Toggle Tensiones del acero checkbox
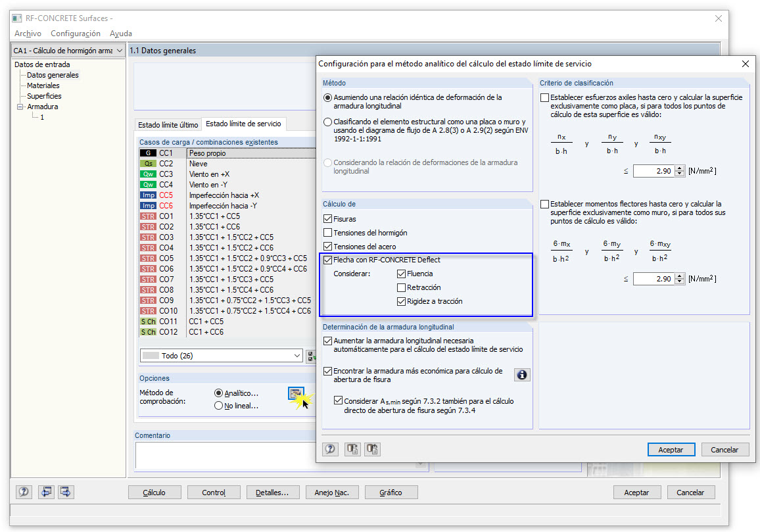 [x=327, y=247]
